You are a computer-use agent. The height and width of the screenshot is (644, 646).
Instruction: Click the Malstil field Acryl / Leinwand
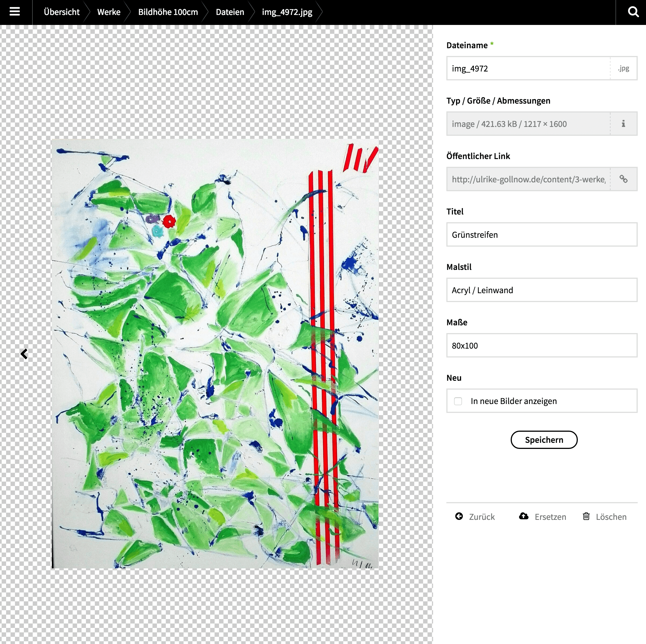(x=542, y=290)
